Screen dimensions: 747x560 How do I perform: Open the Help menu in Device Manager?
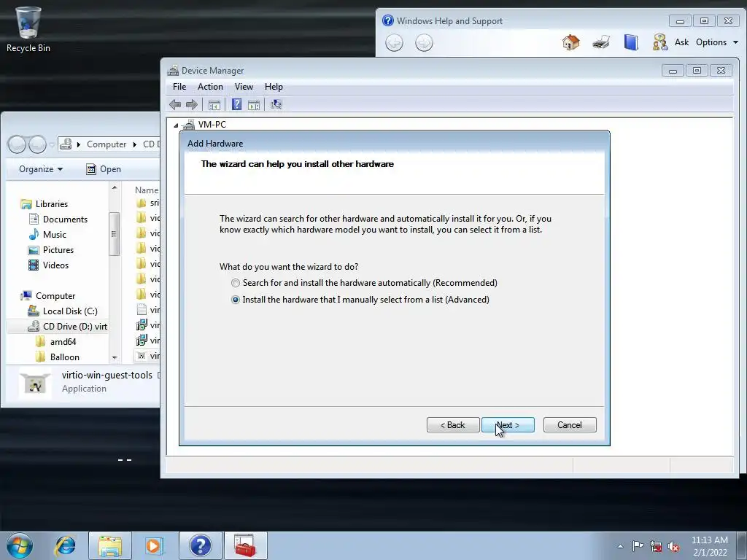(274, 87)
